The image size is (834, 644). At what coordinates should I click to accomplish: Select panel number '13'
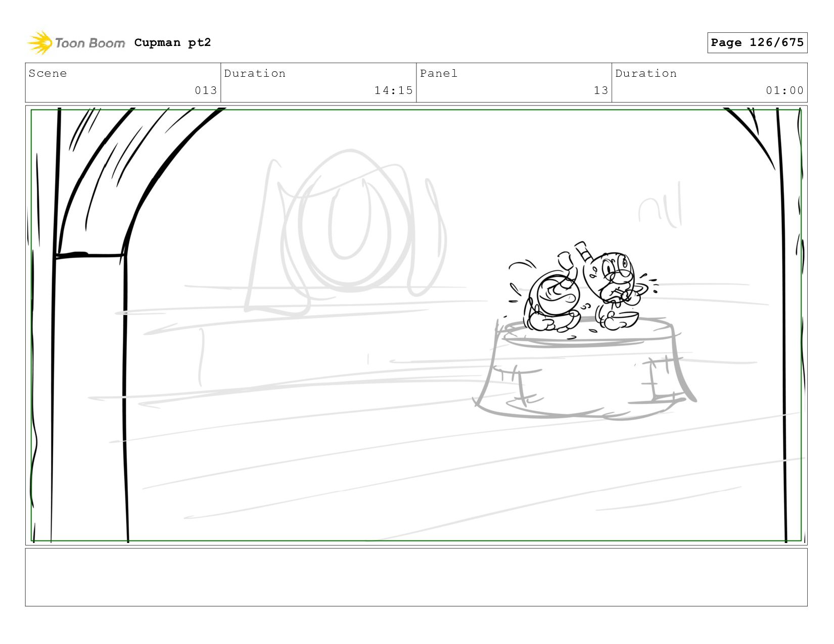point(600,90)
